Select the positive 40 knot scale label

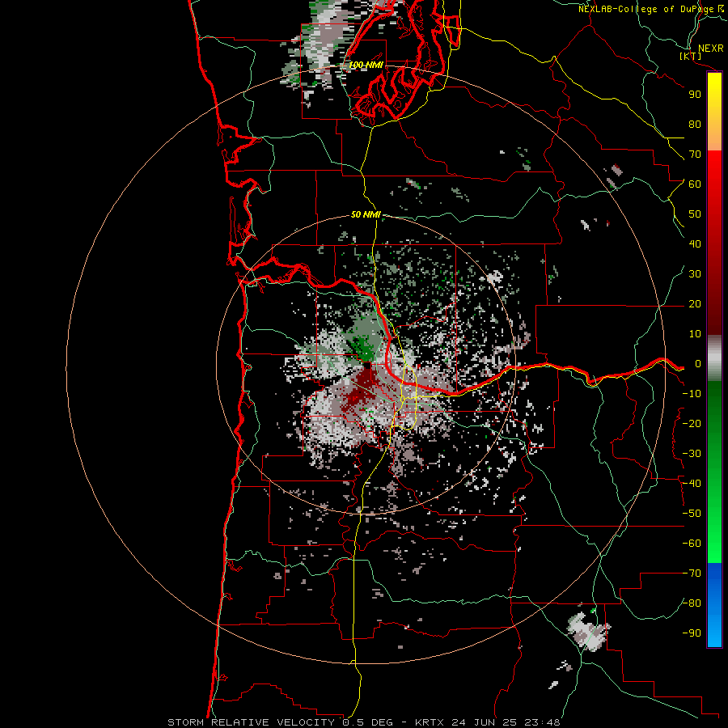pyautogui.click(x=695, y=244)
